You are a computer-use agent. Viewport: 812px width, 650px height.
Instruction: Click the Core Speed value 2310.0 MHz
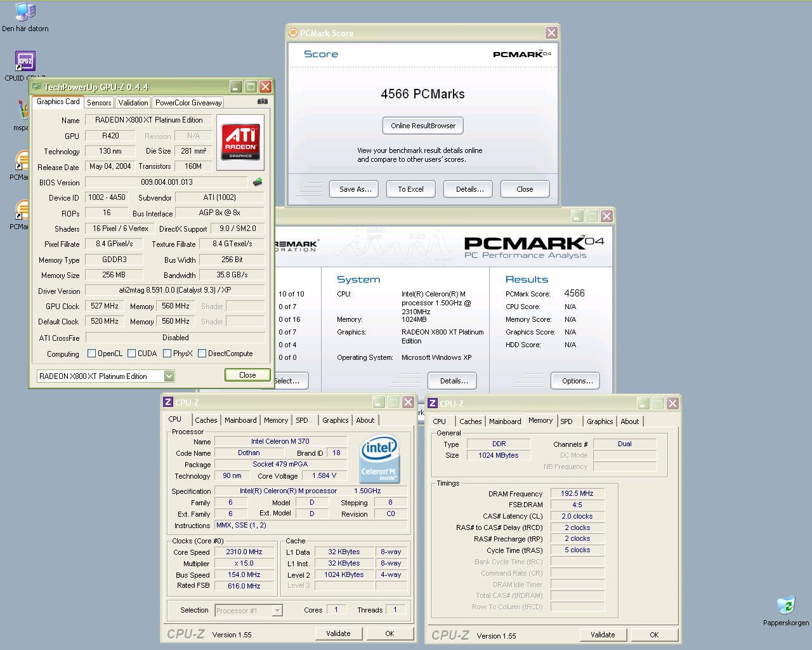pyautogui.click(x=244, y=552)
